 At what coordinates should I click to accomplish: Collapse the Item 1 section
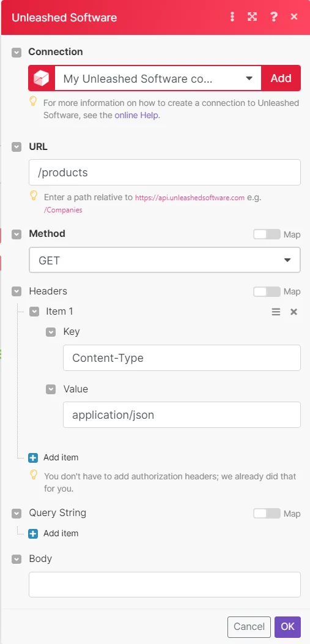click(34, 312)
